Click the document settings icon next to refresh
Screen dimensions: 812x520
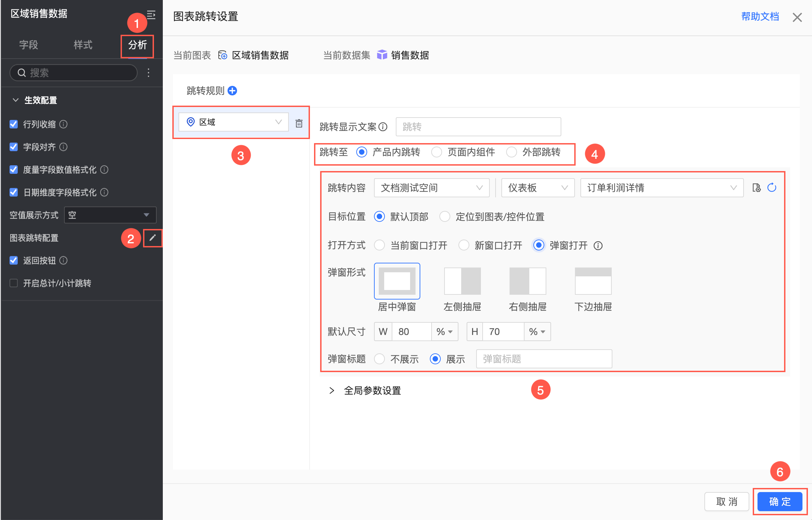[x=756, y=188]
